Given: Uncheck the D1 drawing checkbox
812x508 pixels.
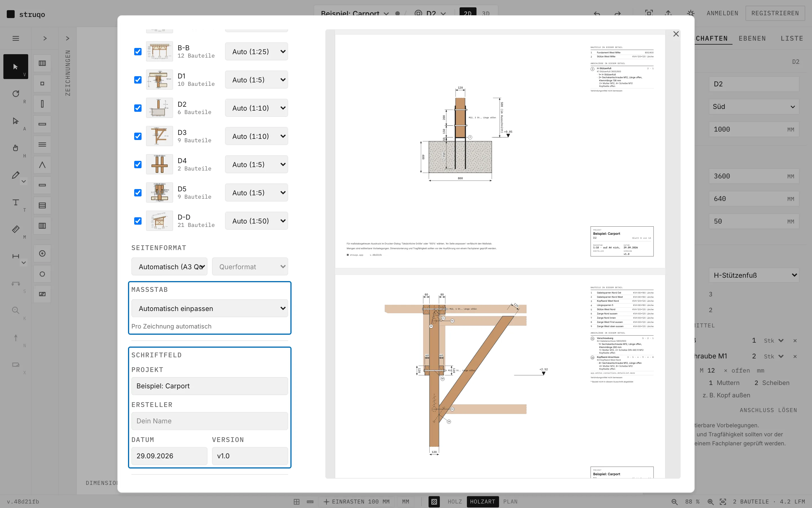Looking at the screenshot, I should click(x=138, y=80).
